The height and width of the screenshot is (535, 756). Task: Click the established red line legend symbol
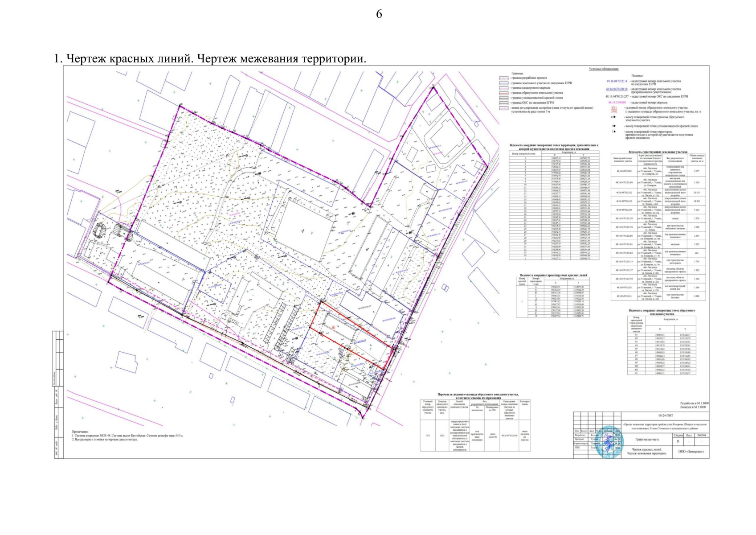(x=503, y=98)
